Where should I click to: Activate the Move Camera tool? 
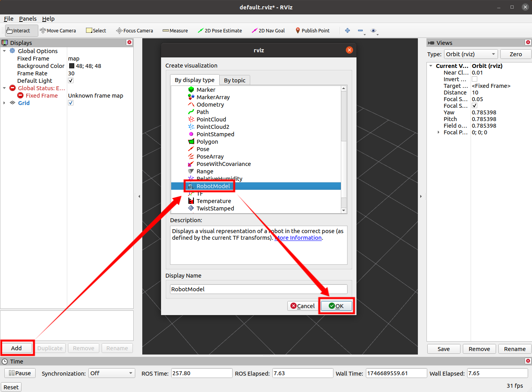click(58, 30)
